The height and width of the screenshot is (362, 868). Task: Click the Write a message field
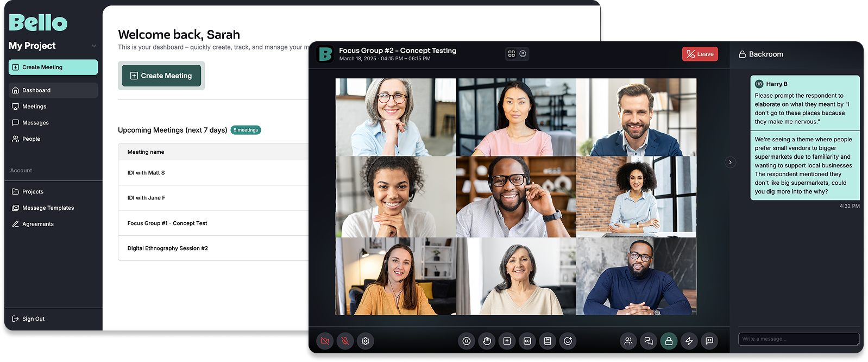797,339
